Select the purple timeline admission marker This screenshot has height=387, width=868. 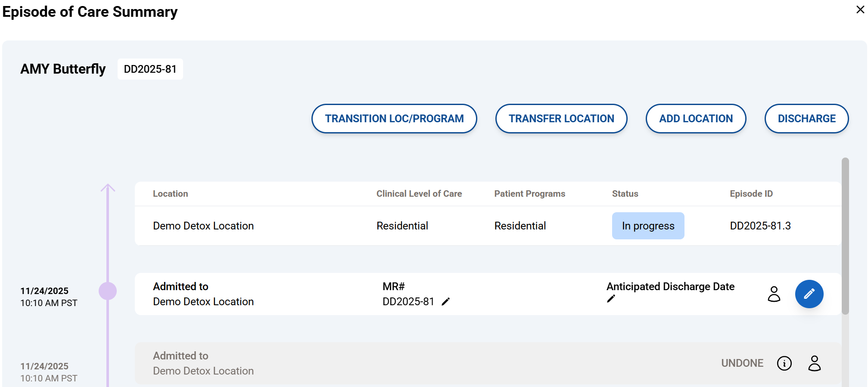click(x=108, y=291)
